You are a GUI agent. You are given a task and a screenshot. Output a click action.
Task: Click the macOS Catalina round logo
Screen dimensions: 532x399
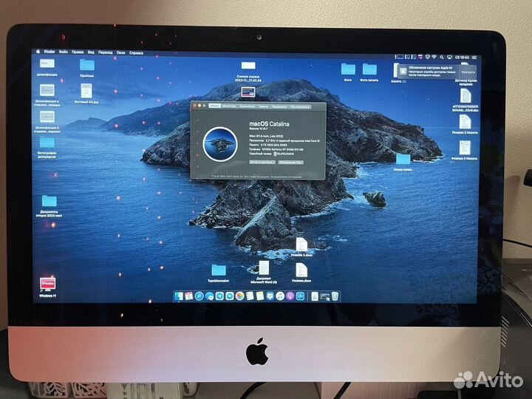coord(220,144)
